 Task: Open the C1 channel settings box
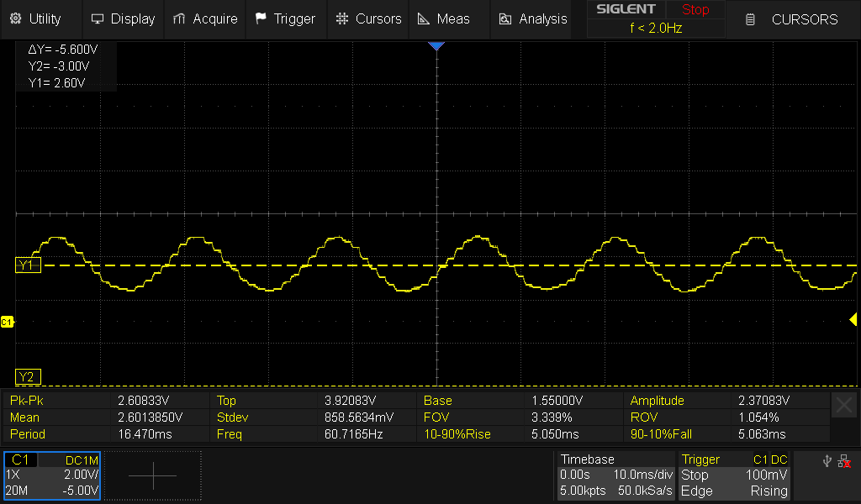coord(52,475)
